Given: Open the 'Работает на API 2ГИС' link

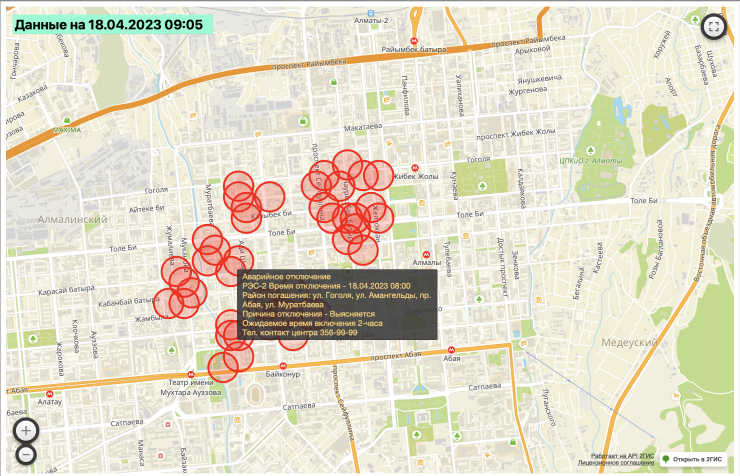Looking at the screenshot, I should pyautogui.click(x=626, y=455).
